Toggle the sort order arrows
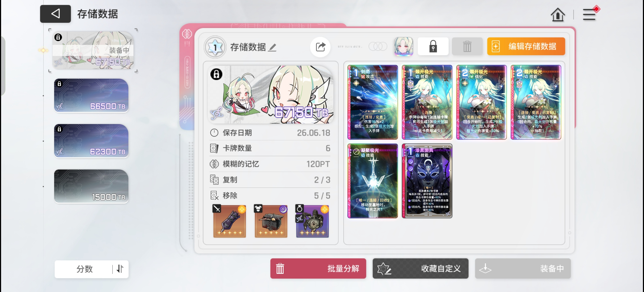 point(120,269)
